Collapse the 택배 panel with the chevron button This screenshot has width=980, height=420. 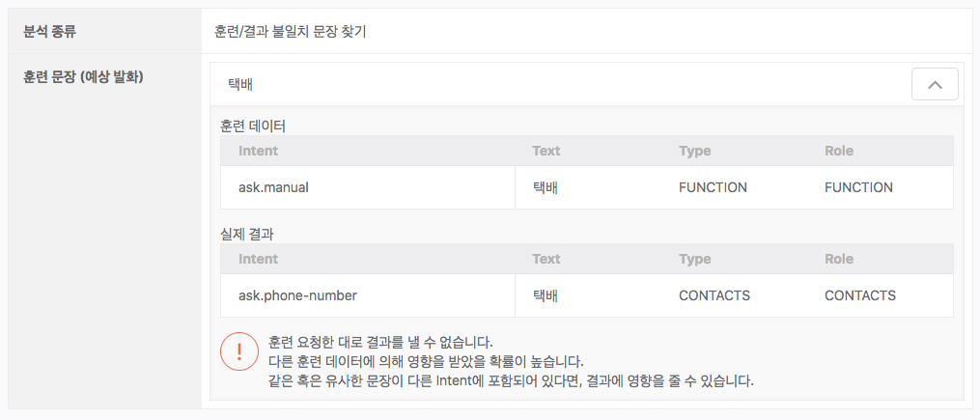(934, 85)
